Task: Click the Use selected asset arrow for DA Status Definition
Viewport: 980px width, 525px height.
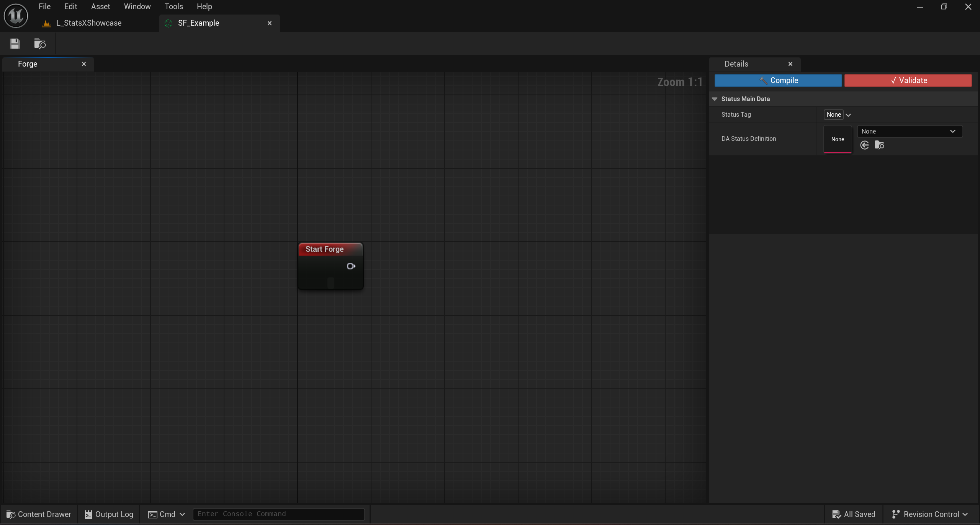Action: 864,145
